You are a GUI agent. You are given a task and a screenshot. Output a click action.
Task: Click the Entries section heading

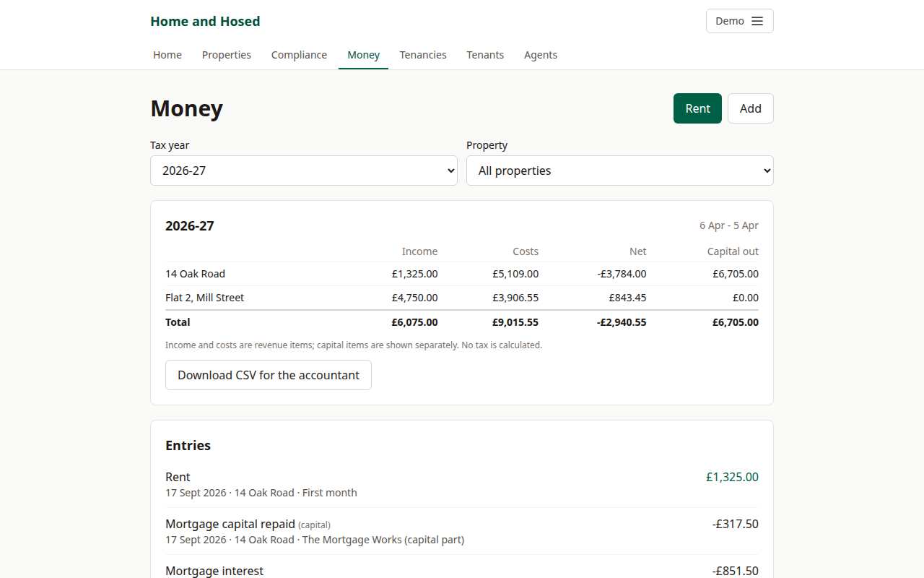click(x=188, y=446)
